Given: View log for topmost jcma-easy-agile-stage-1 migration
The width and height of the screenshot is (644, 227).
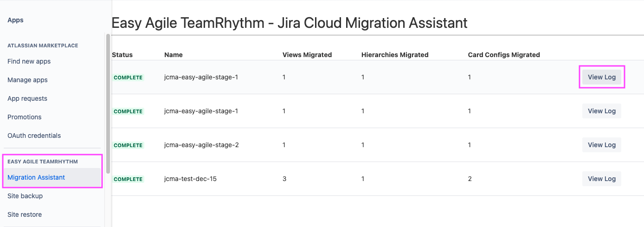Looking at the screenshot, I should pyautogui.click(x=601, y=77).
